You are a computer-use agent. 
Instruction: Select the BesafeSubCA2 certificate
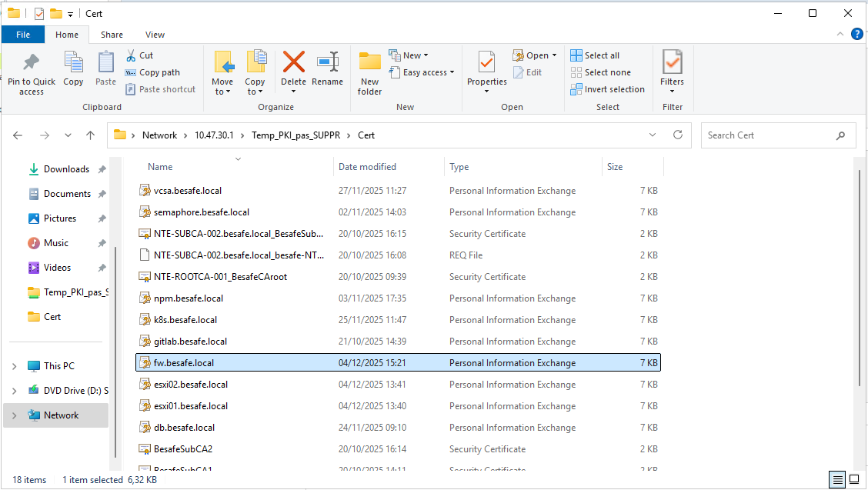tap(398, 449)
